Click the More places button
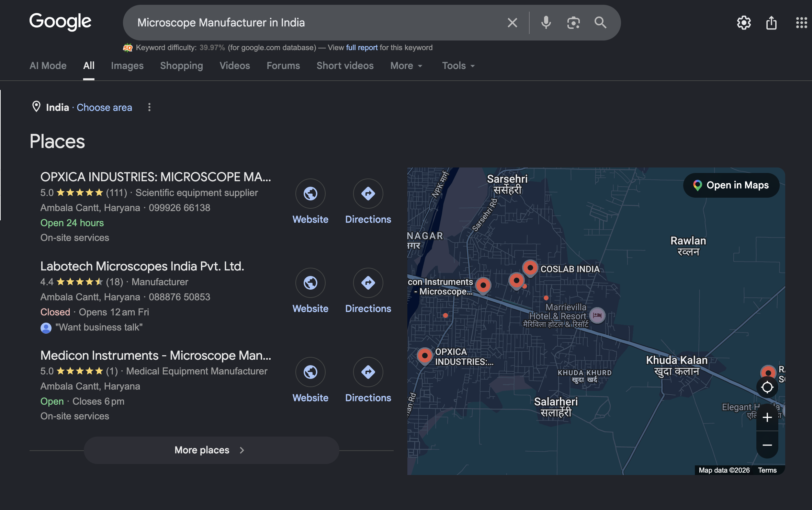The height and width of the screenshot is (510, 812). click(211, 450)
